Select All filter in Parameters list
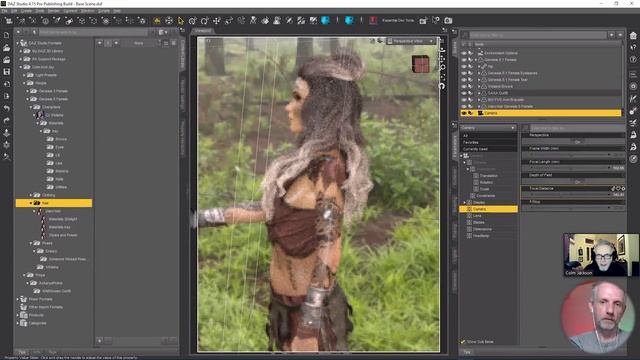The image size is (640, 360). [x=488, y=136]
